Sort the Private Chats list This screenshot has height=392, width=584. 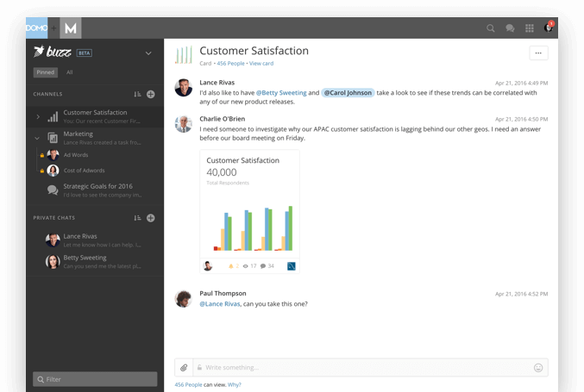(137, 218)
